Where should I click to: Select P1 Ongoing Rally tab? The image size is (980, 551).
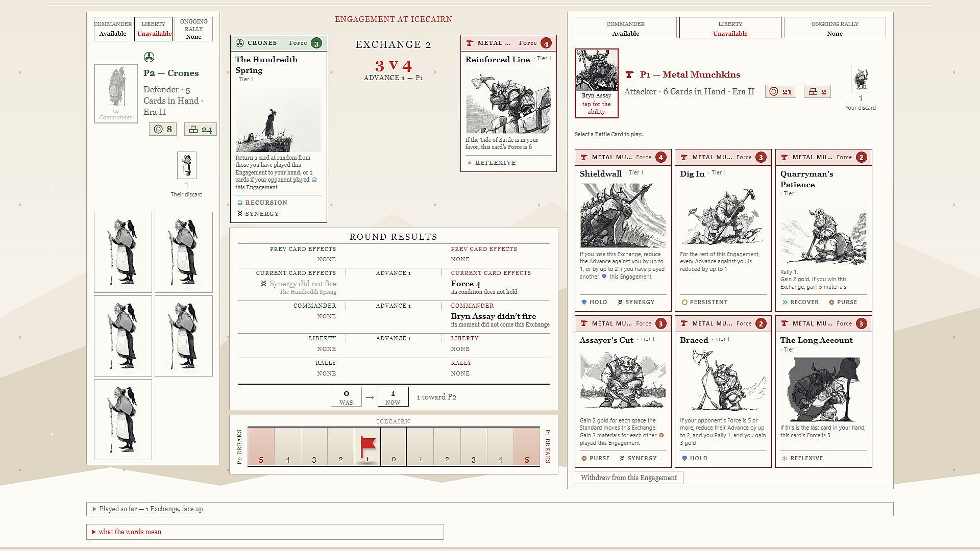[835, 28]
